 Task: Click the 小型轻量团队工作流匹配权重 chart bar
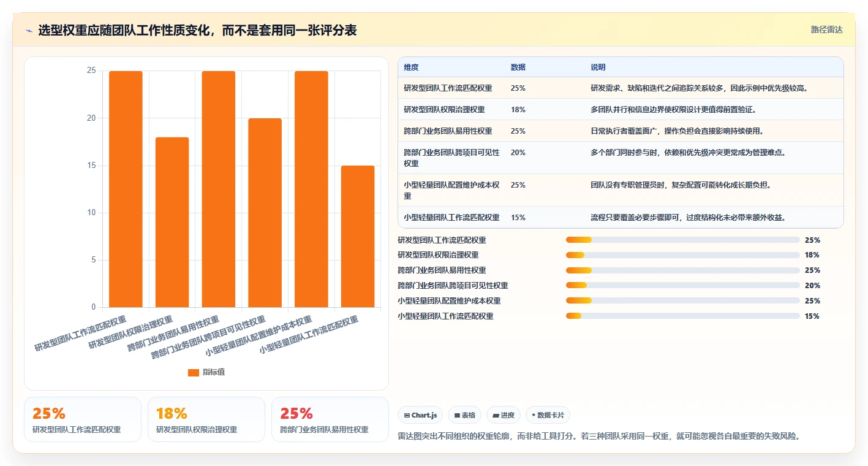tap(358, 236)
